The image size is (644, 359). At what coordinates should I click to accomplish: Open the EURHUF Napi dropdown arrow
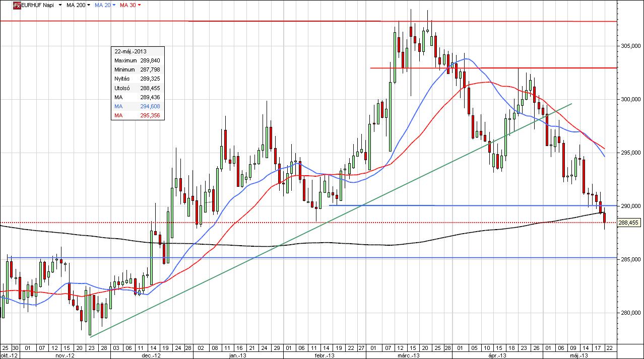click(x=60, y=5)
